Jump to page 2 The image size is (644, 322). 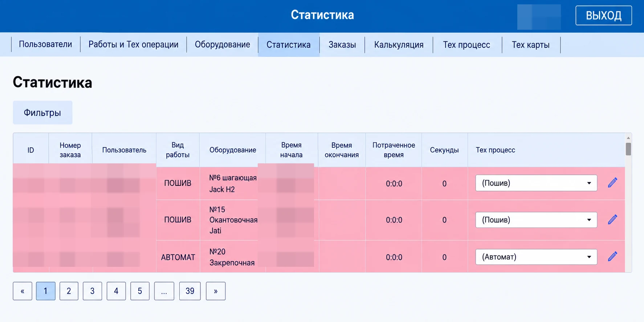[69, 291]
